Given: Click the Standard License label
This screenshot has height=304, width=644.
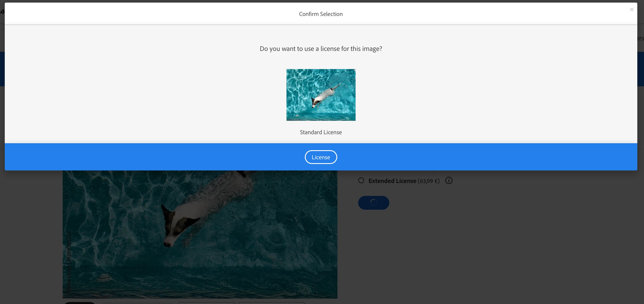Looking at the screenshot, I should [x=321, y=132].
